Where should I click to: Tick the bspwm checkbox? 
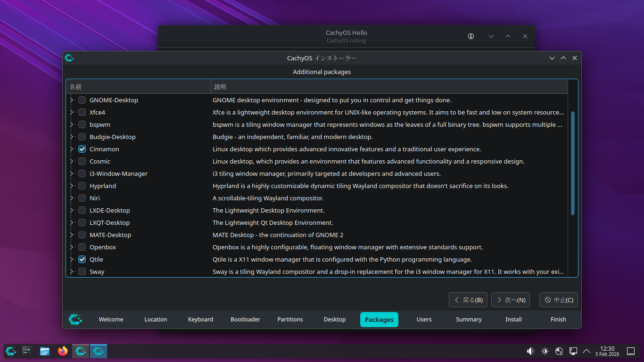(82, 124)
